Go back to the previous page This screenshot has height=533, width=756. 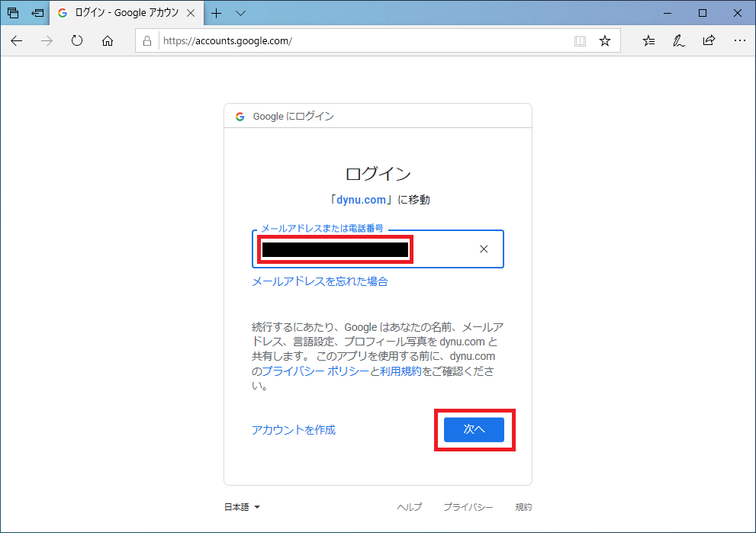coord(16,41)
